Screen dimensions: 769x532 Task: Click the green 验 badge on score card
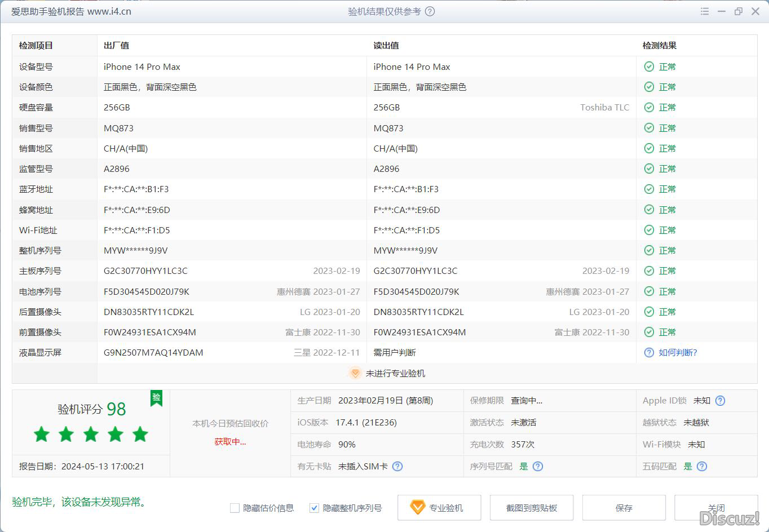click(x=156, y=398)
